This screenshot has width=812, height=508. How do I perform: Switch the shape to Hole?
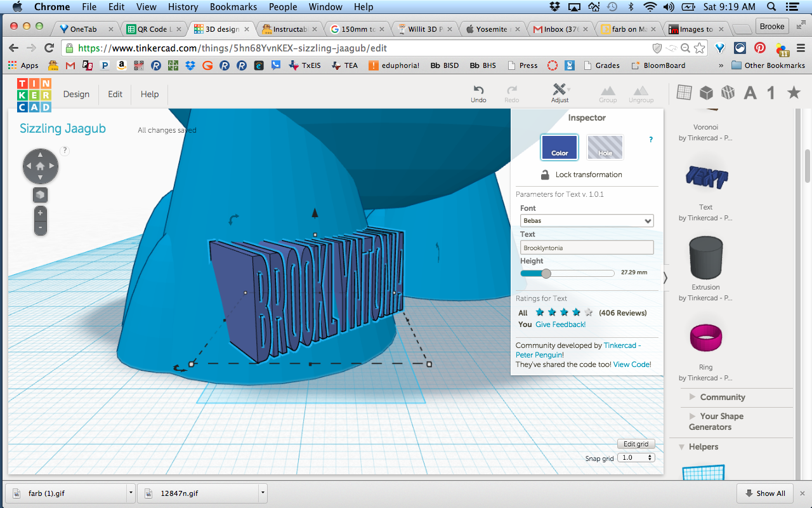pos(605,147)
